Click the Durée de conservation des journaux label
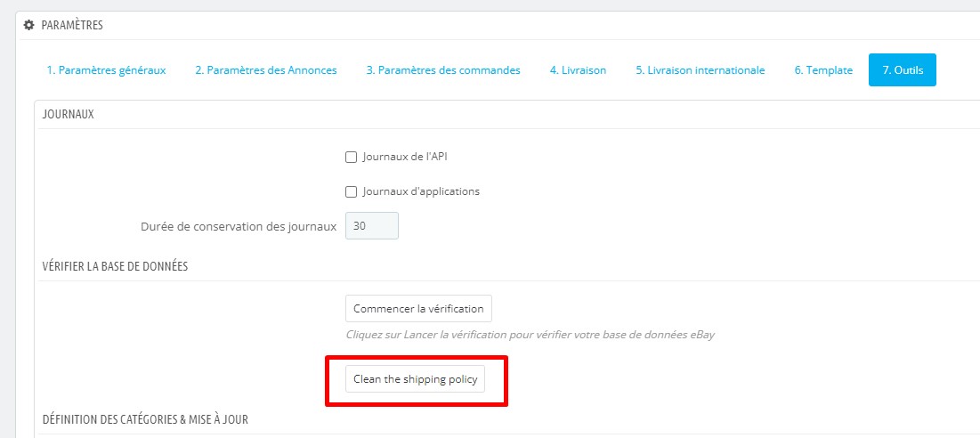This screenshot has width=980, height=438. (239, 226)
